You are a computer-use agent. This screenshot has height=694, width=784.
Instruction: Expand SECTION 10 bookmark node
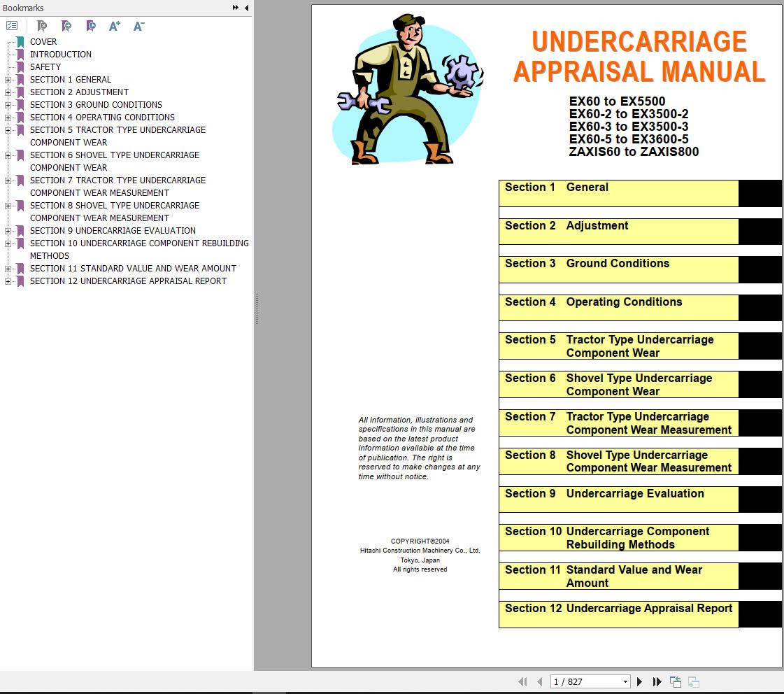click(x=8, y=243)
